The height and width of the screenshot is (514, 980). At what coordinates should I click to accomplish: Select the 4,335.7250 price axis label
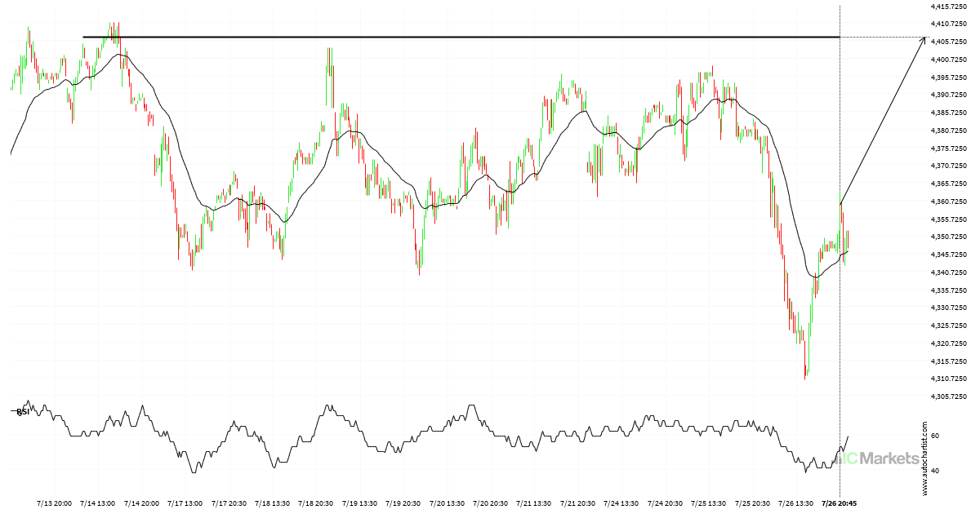(949, 290)
